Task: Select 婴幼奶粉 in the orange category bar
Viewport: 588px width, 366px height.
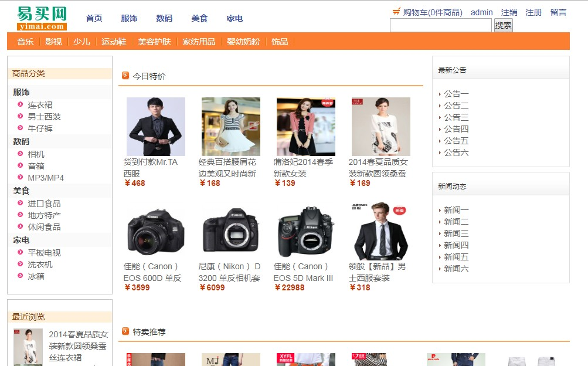Action: 243,42
